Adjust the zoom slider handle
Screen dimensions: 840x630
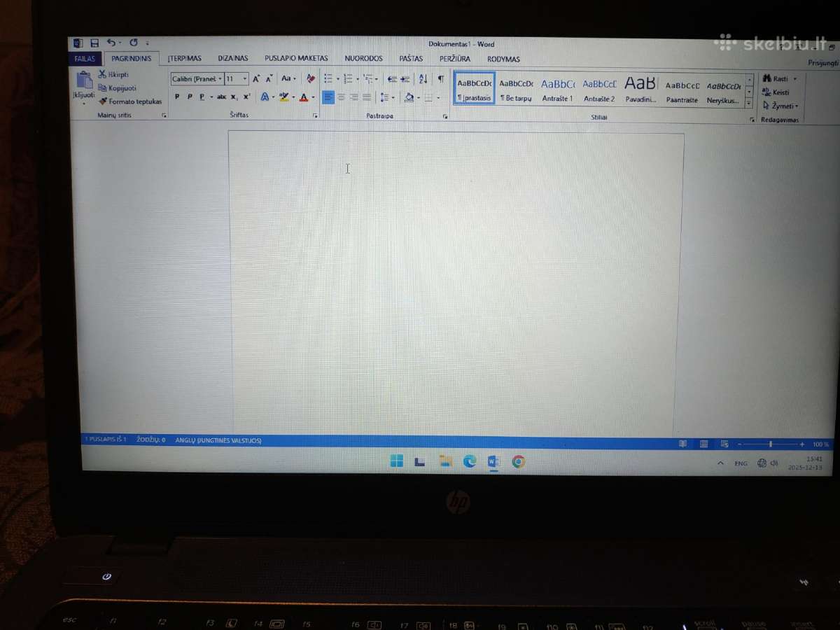771,444
